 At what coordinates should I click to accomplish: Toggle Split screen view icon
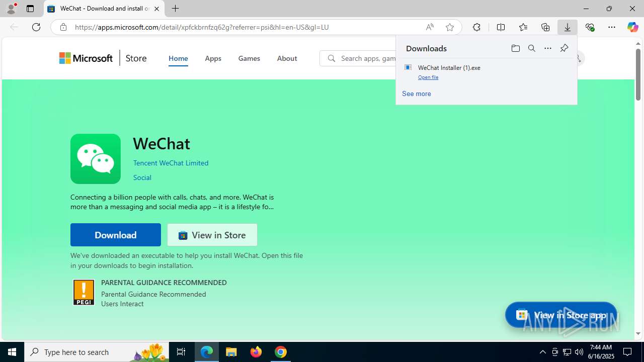(x=501, y=27)
